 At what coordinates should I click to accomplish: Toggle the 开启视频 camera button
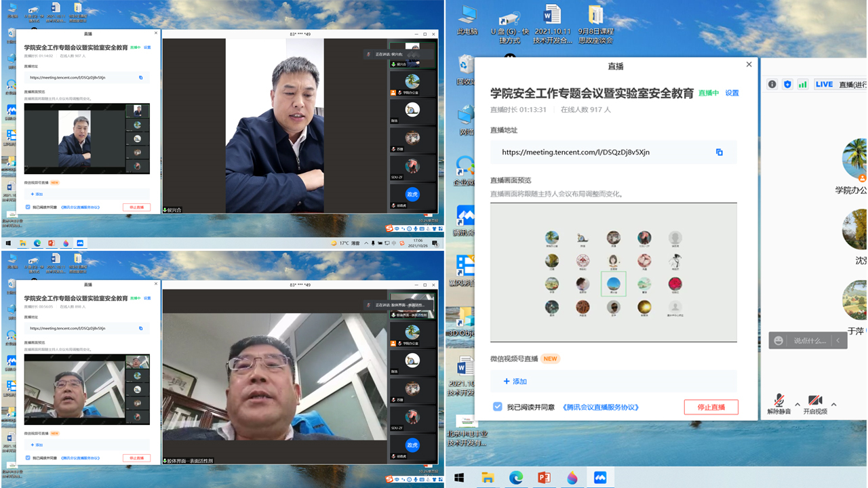(x=815, y=404)
